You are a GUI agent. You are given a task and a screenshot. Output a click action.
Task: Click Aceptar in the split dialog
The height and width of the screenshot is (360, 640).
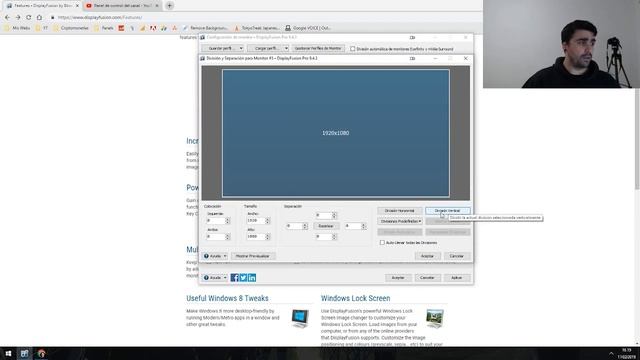(427, 256)
